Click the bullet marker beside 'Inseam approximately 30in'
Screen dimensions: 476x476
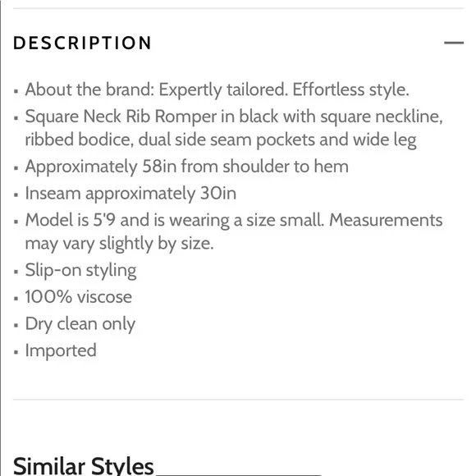coord(16,195)
